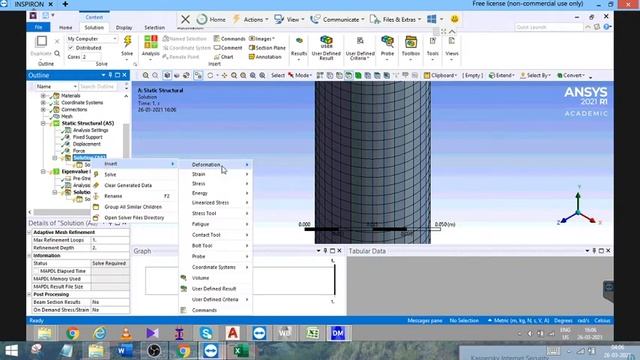Open Skype in remote taskbar
Viewport: 640px width, 360px height.
point(206,333)
